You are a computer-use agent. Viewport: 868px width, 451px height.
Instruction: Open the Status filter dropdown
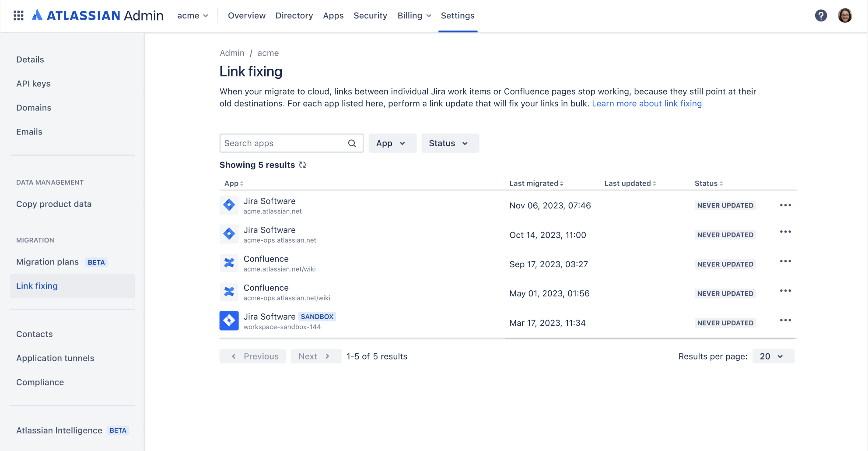pos(450,143)
